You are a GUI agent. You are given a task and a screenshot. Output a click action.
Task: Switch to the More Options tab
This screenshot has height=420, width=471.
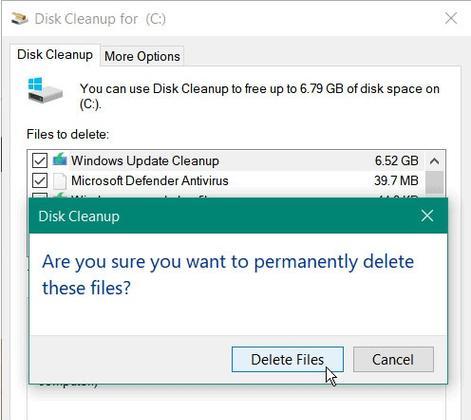pyautogui.click(x=142, y=56)
